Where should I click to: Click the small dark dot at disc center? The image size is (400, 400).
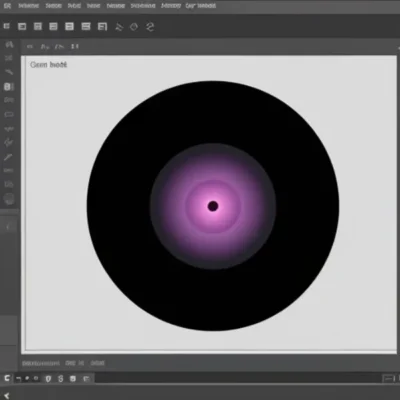point(213,206)
